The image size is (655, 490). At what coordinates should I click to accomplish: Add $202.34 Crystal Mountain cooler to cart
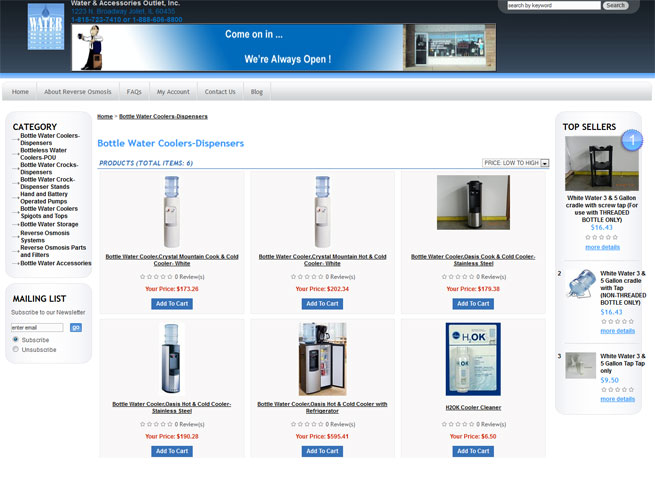pyautogui.click(x=322, y=304)
